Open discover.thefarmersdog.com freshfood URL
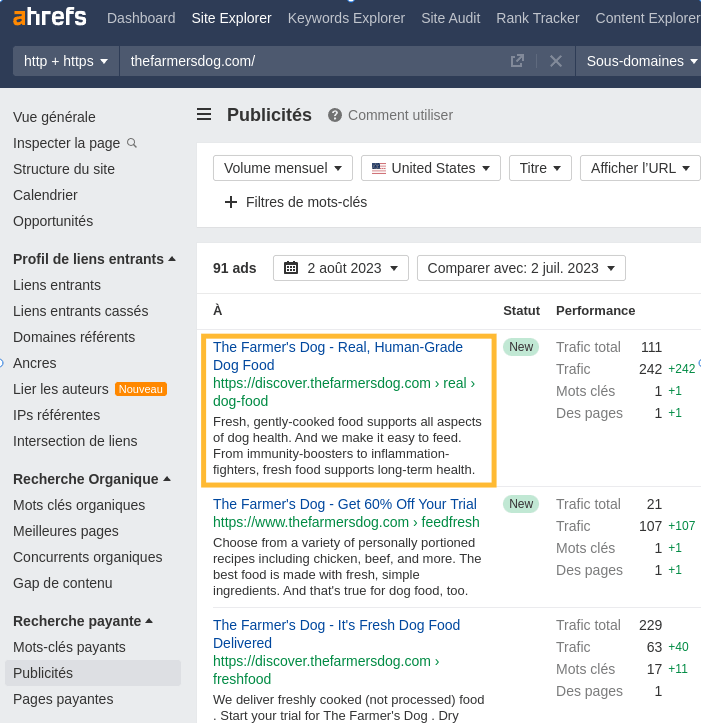Screen dimensions: 701x723 pyautogui.click(x=326, y=670)
